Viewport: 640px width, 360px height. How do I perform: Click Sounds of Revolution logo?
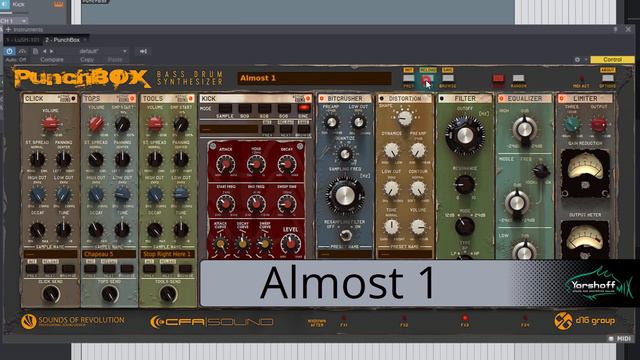pyautogui.click(x=73, y=321)
